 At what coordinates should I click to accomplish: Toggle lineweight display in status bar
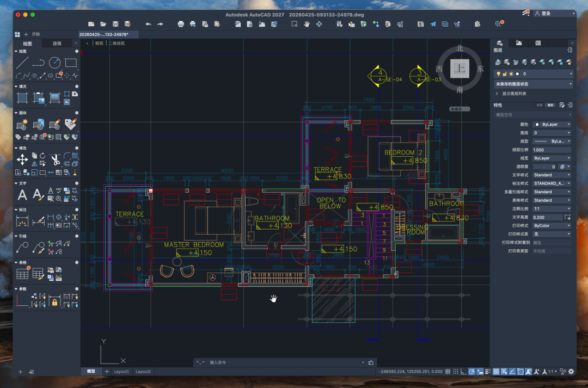click(x=488, y=372)
